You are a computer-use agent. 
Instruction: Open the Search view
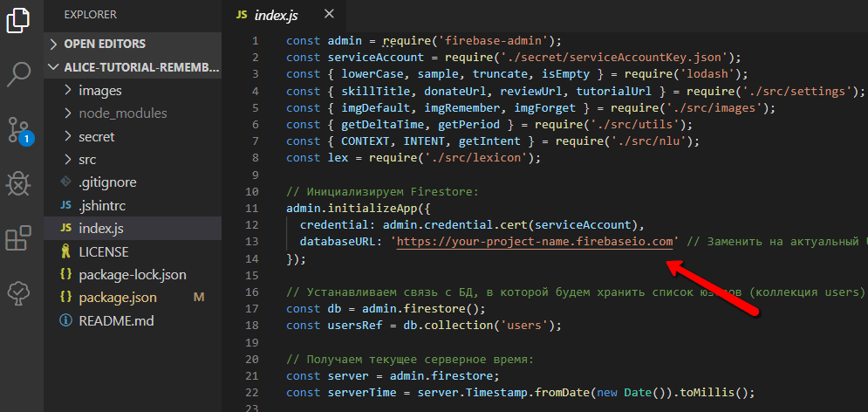coord(18,74)
